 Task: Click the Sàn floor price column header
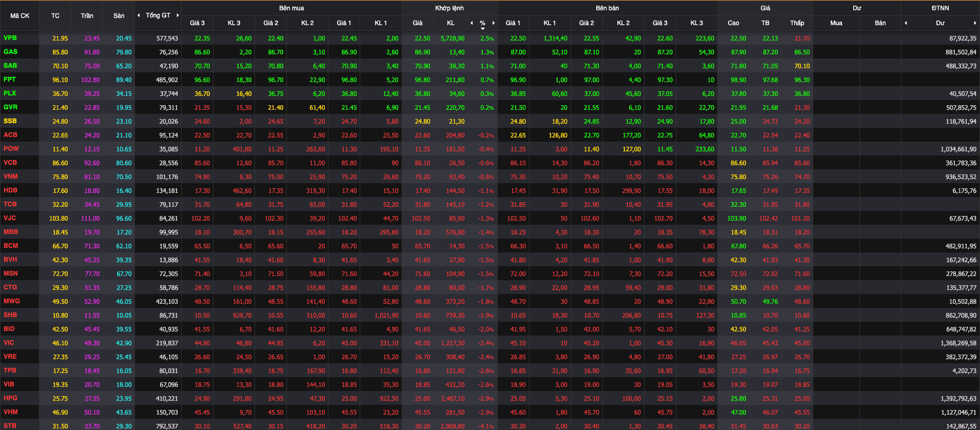point(119,16)
